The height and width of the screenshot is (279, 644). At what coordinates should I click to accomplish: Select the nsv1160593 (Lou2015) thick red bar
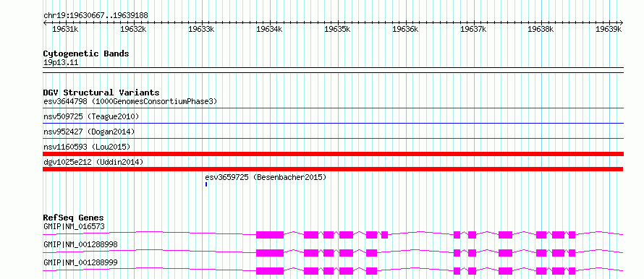coord(333,154)
